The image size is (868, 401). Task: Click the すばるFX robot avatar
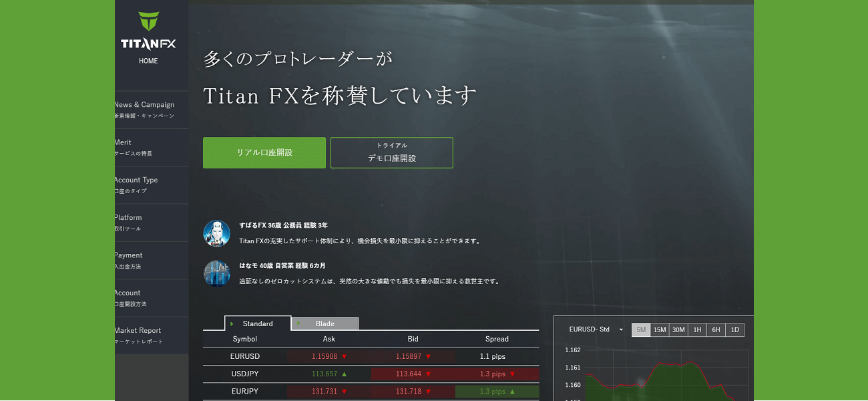[216, 233]
